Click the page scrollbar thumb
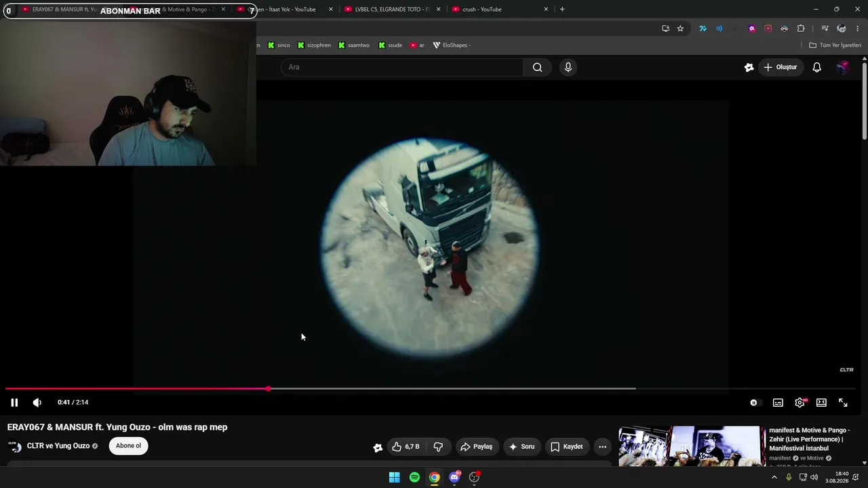Viewport: 868px width, 488px height. click(x=865, y=100)
